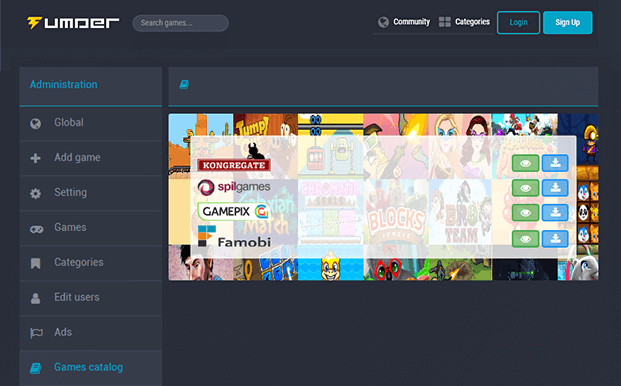Click the Sign Up button
The width and height of the screenshot is (621, 386).
568,23
